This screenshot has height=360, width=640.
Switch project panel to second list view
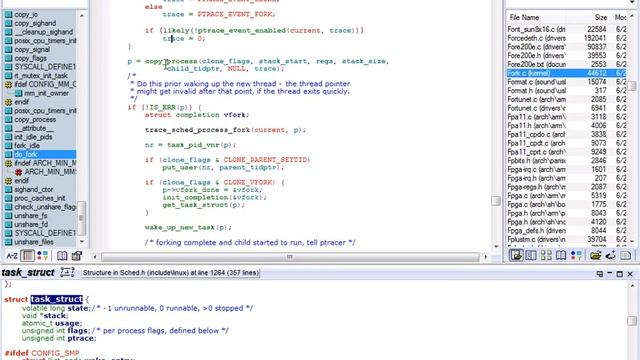531,256
